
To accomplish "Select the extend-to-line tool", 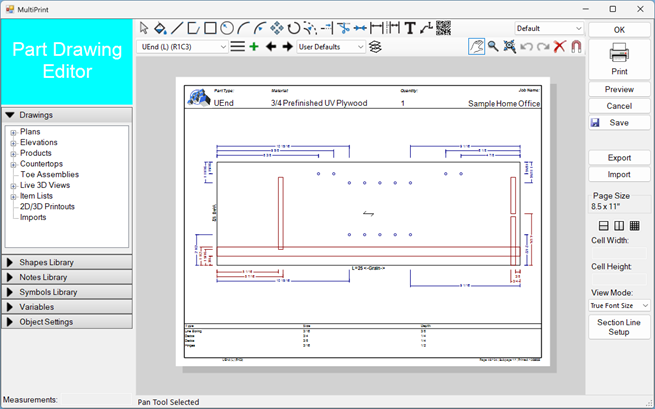I will pyautogui.click(x=327, y=28).
